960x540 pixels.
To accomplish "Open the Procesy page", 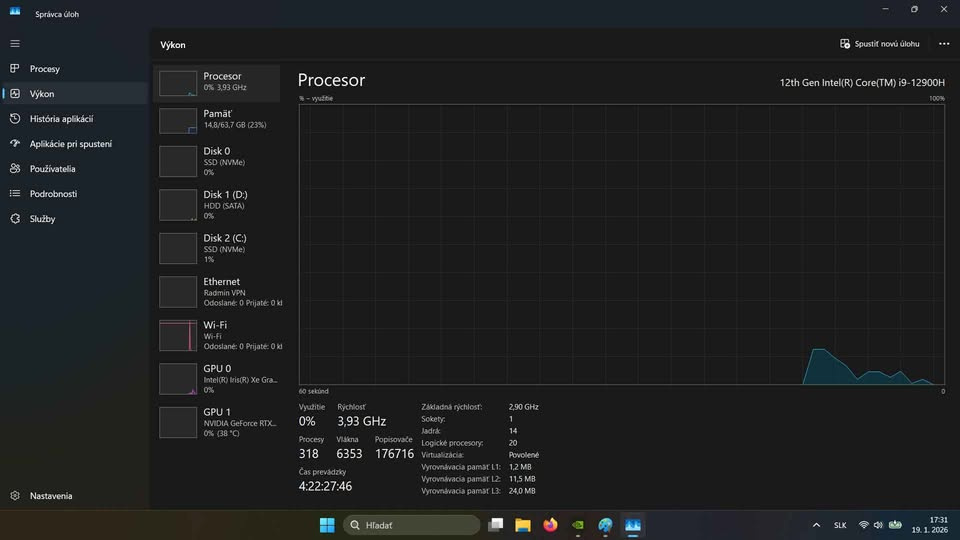I will coord(75,69).
